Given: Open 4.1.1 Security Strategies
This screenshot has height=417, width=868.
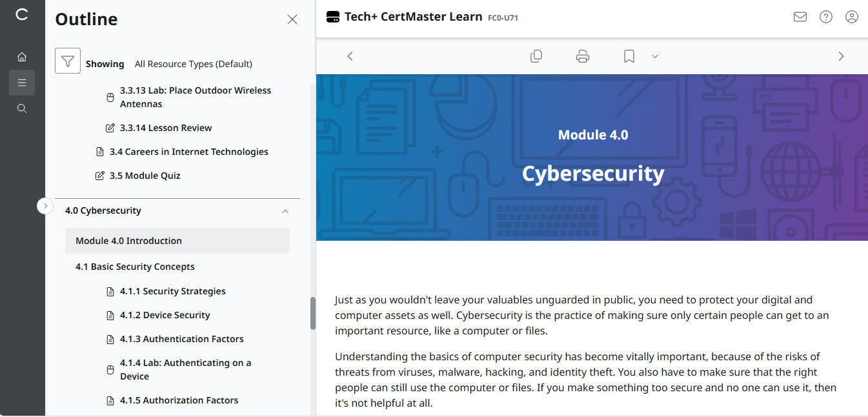Looking at the screenshot, I should click(x=172, y=291).
